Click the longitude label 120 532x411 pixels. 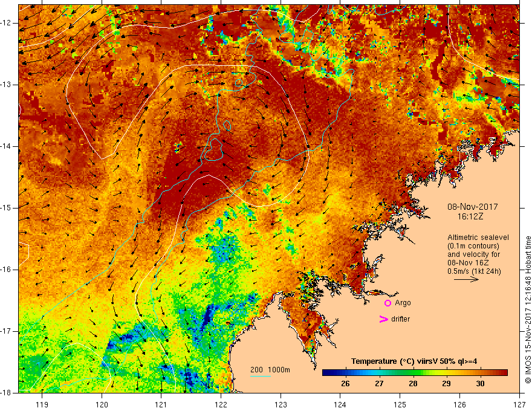102,404
